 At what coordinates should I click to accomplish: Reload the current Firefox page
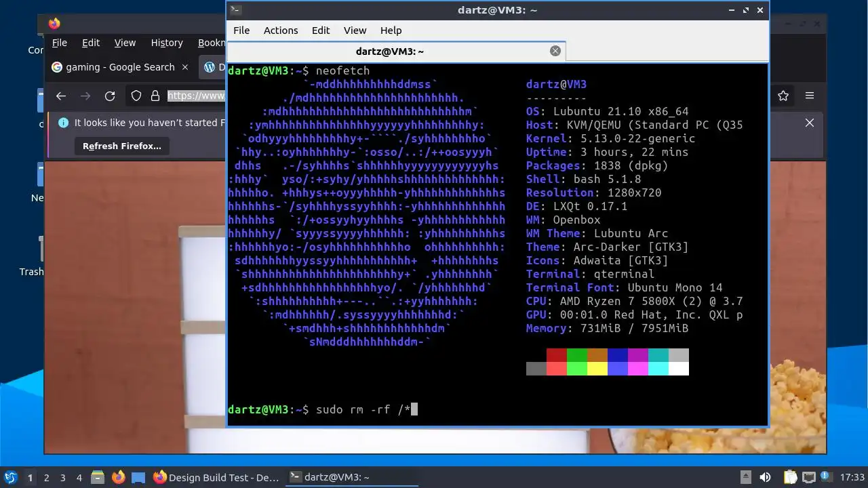point(110,96)
